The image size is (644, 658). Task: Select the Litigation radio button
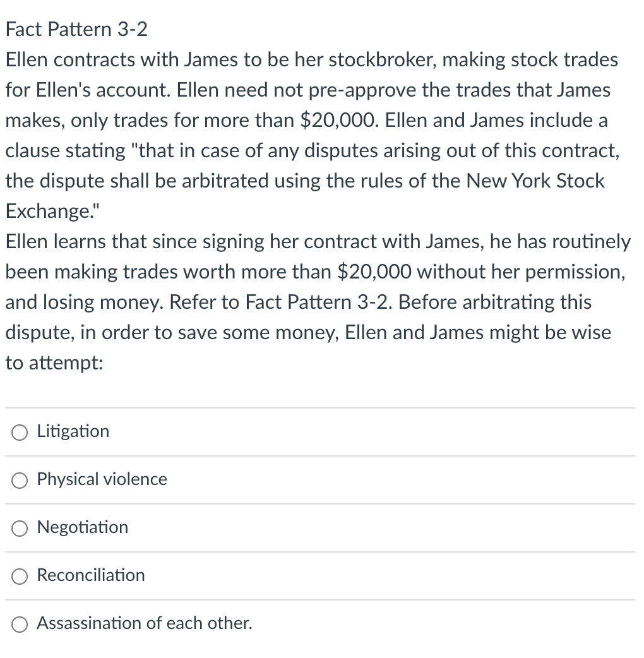[x=19, y=433]
